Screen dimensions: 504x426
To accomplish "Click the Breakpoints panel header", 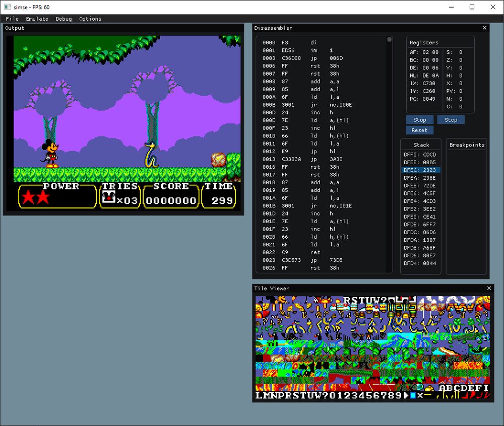I will pyautogui.click(x=467, y=145).
